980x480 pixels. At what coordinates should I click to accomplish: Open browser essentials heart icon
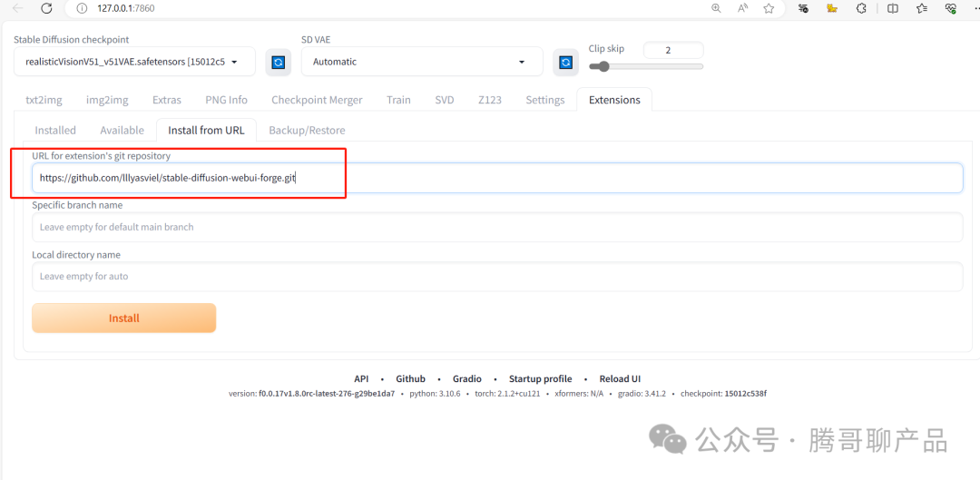(x=951, y=8)
